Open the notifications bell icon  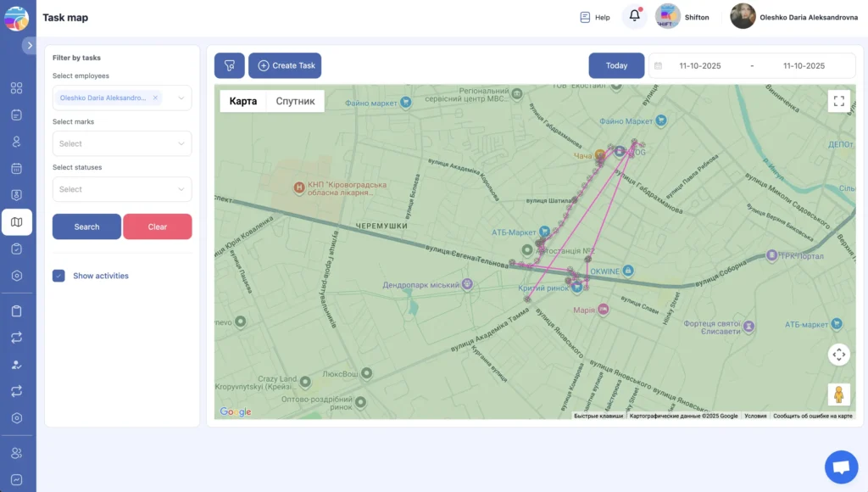click(x=633, y=15)
